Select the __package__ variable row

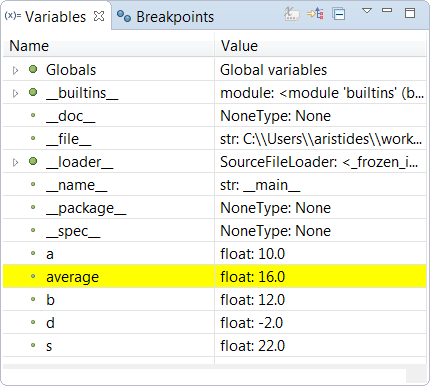[x=215, y=208]
